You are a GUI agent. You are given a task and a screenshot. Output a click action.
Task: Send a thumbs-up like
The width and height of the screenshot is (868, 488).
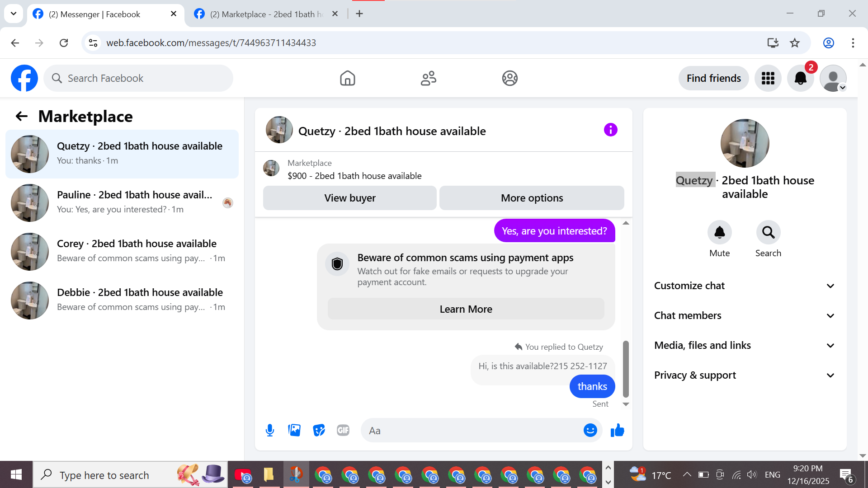[x=617, y=431]
